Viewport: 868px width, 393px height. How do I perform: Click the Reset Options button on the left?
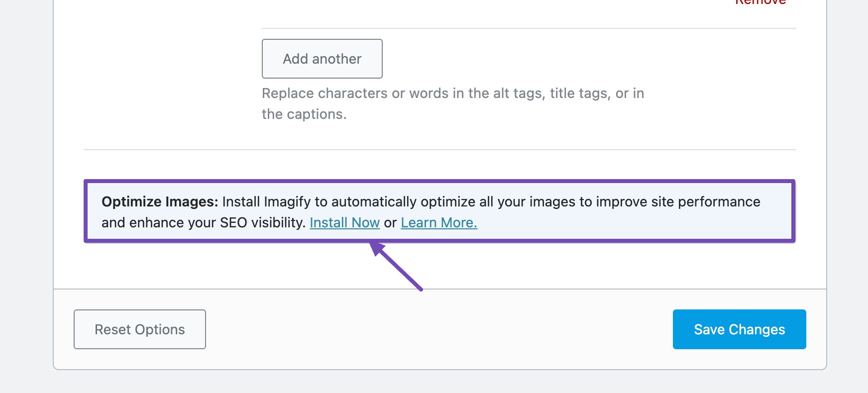click(x=139, y=329)
